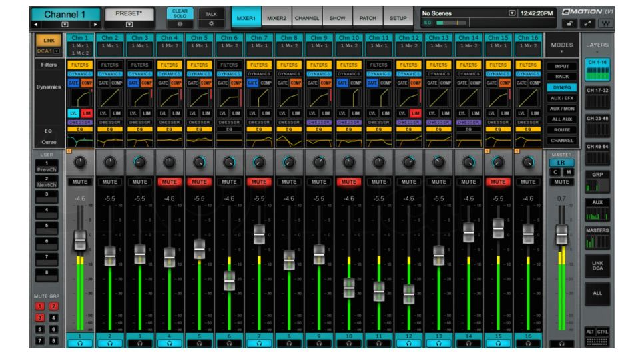The height and width of the screenshot is (355, 644).
Task: Select the ALL layer button
Action: click(x=597, y=293)
